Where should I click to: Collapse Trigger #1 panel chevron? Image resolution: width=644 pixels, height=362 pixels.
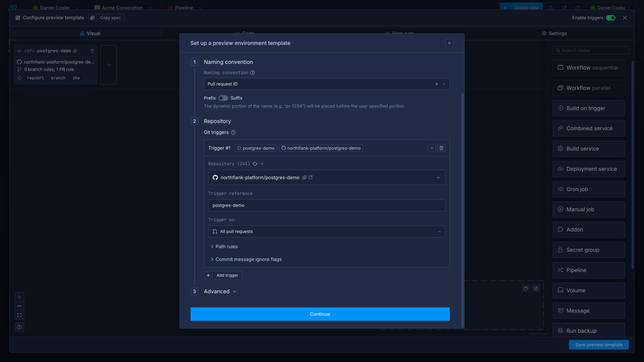[x=432, y=148]
